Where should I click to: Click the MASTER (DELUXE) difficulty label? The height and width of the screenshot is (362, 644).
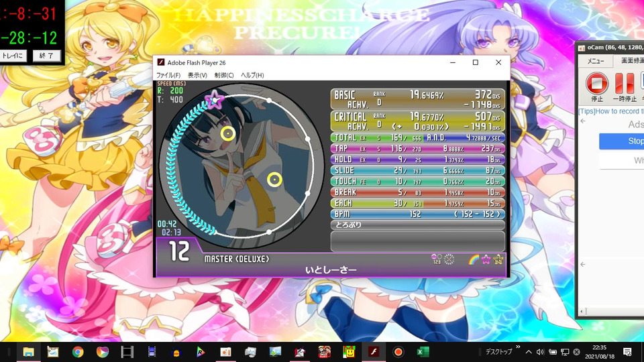point(237,259)
